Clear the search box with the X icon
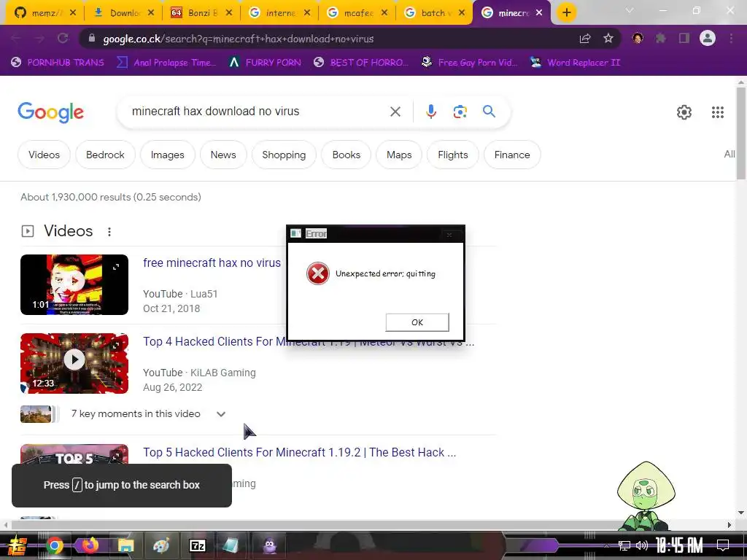Image resolution: width=747 pixels, height=560 pixels. pyautogui.click(x=395, y=112)
